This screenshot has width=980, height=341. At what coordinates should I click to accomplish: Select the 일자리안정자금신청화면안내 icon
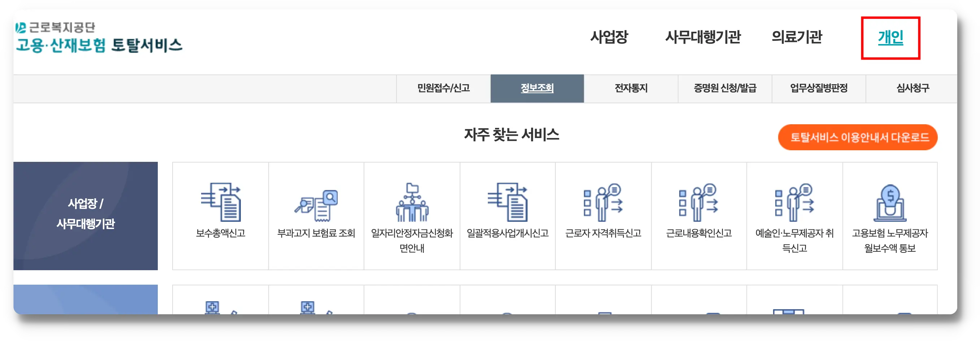click(412, 202)
